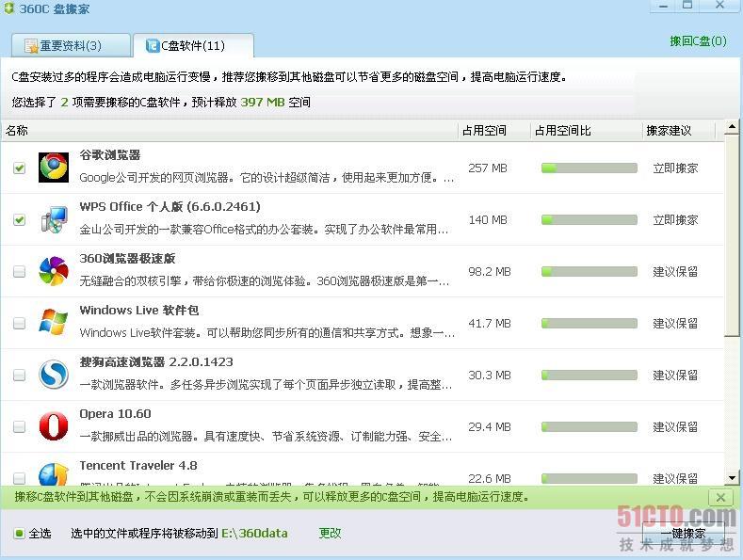Select the 搜狗高速浏览器 2.2.0.1423 title
The image size is (743, 560).
tap(156, 362)
